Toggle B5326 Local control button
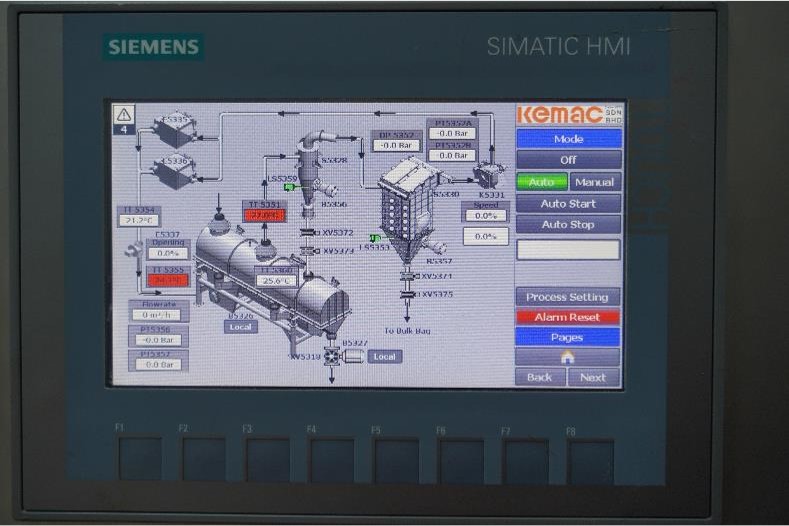The image size is (789, 526). click(x=241, y=327)
